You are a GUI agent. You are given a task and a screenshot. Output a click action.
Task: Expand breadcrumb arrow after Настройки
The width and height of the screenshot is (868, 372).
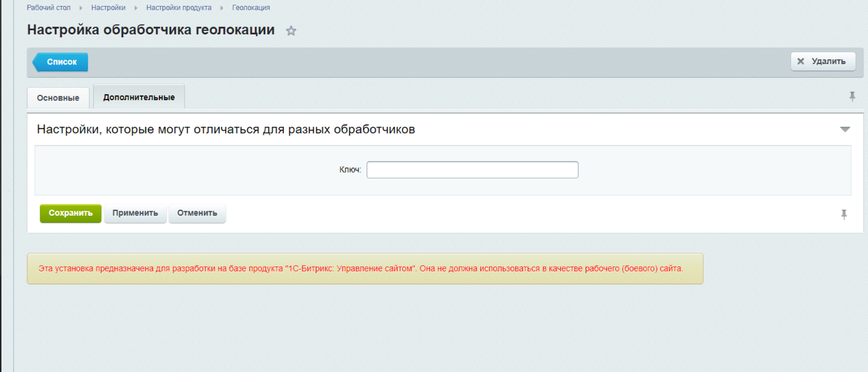pos(136,8)
